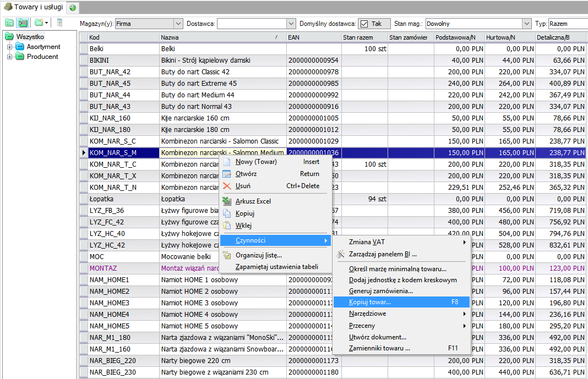Sort by the Stan razem column header

point(364,37)
